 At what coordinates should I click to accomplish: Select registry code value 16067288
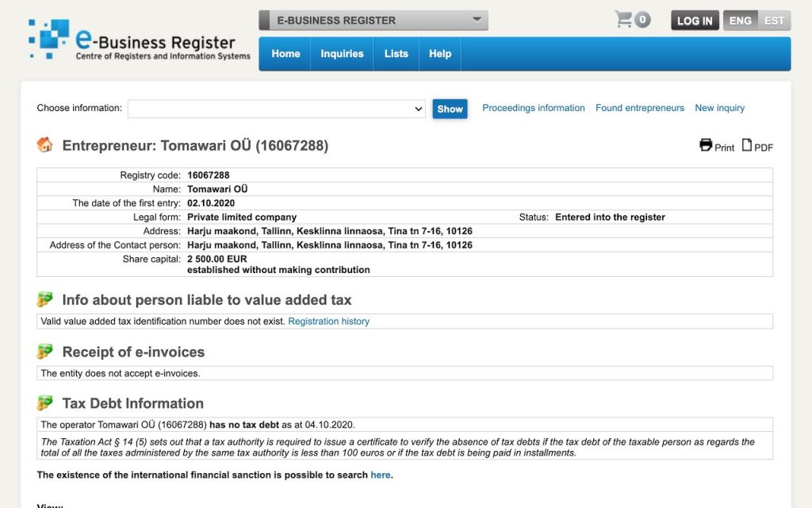pyautogui.click(x=209, y=175)
